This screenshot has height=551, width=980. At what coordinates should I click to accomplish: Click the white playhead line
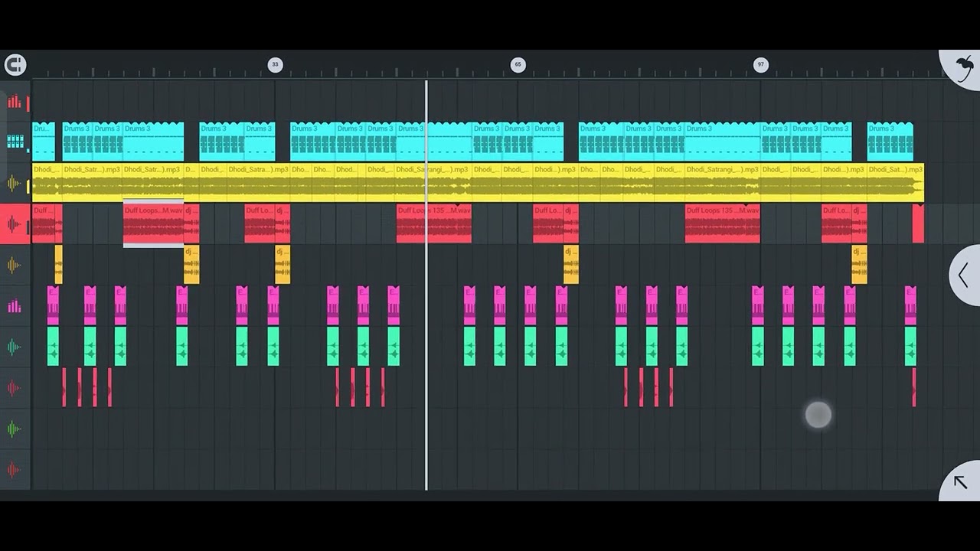[426, 285]
